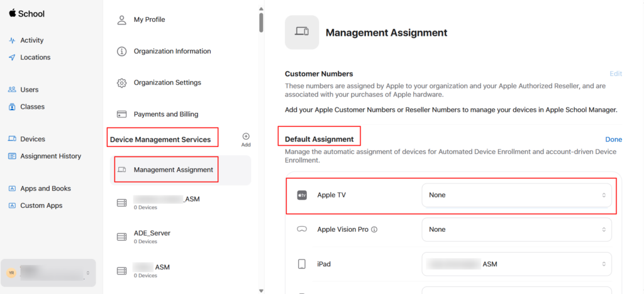Click the Locations arrow icon

coord(12,57)
